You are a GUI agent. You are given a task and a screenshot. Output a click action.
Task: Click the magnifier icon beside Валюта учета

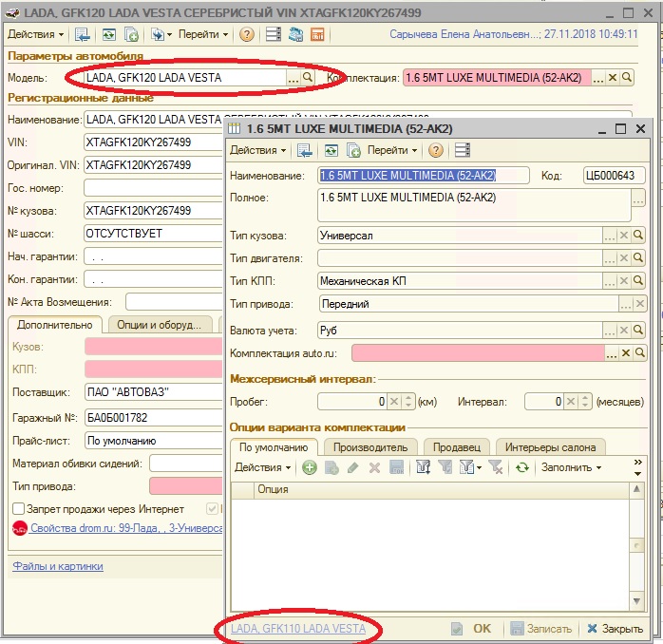(x=639, y=331)
